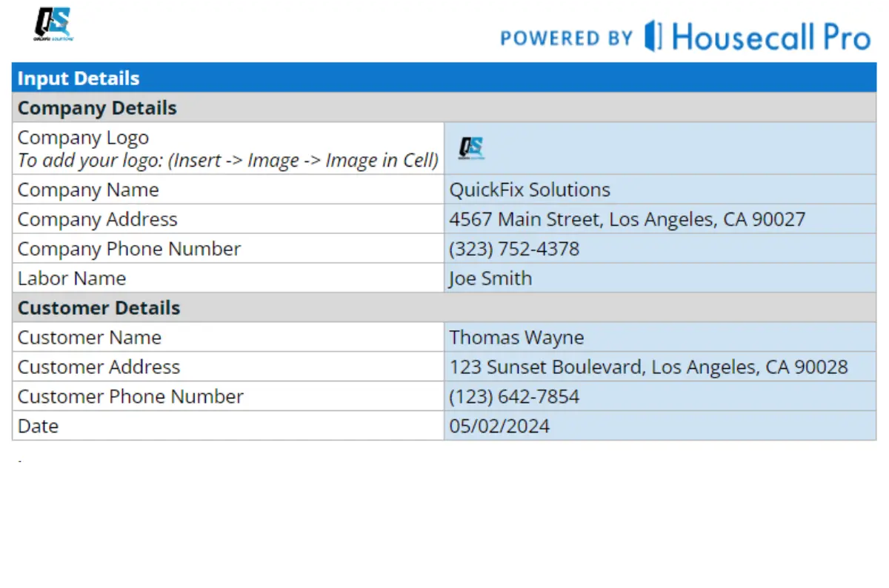Select the Input Details header bar
The width and height of the screenshot is (889, 588).
(444, 78)
